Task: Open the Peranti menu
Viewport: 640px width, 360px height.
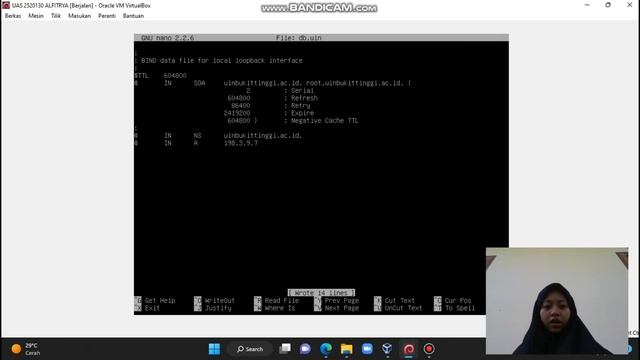Action: (x=107, y=16)
